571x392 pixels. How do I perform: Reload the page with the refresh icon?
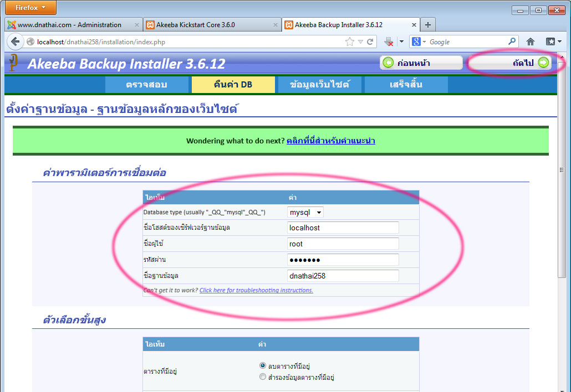point(370,42)
